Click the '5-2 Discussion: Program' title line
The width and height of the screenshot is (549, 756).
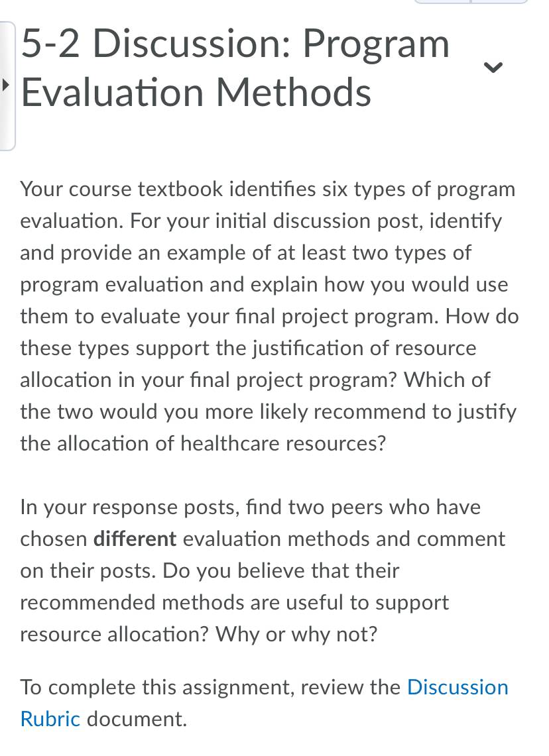click(x=235, y=44)
